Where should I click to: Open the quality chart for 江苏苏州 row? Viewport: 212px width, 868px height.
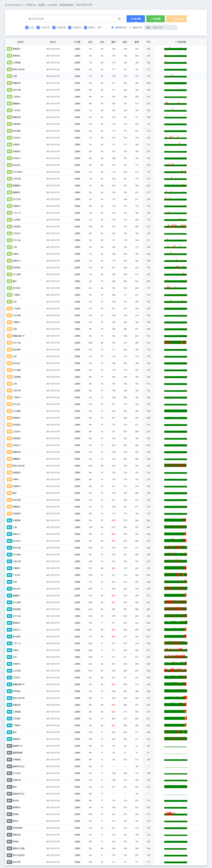coord(175,137)
